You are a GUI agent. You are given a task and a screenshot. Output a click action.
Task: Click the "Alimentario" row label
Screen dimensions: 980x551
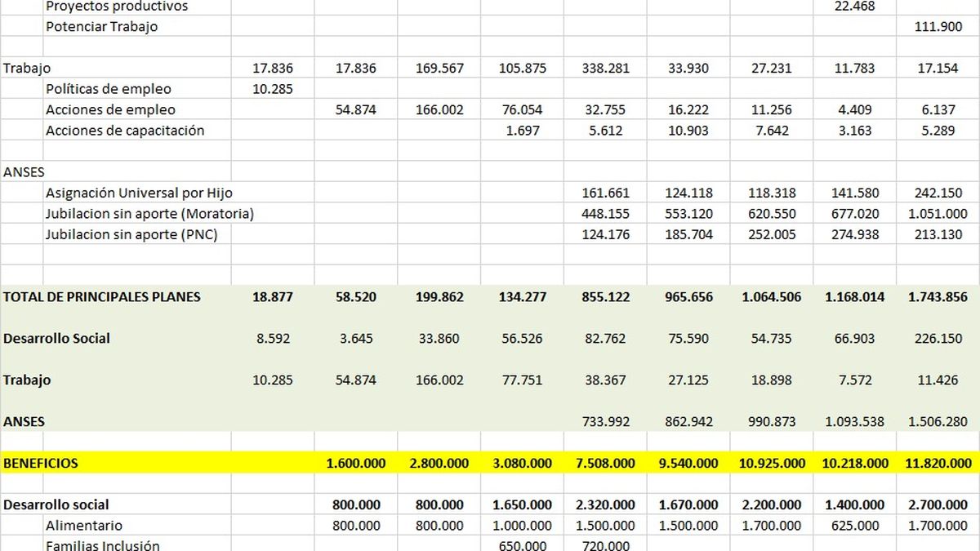point(84,526)
